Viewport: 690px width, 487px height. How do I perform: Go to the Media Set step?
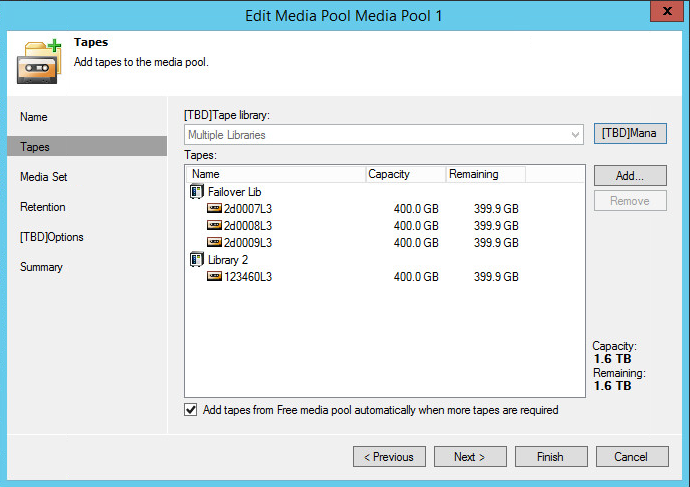[x=44, y=177]
